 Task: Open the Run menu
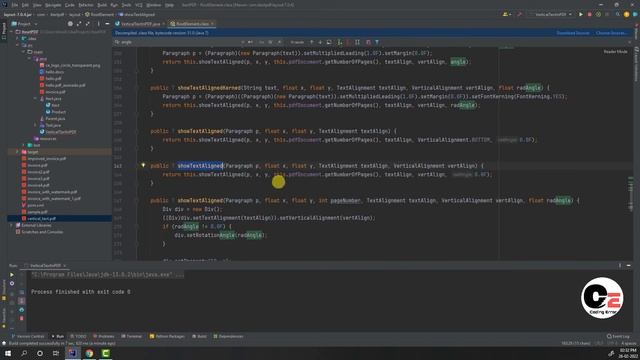(114, 5)
